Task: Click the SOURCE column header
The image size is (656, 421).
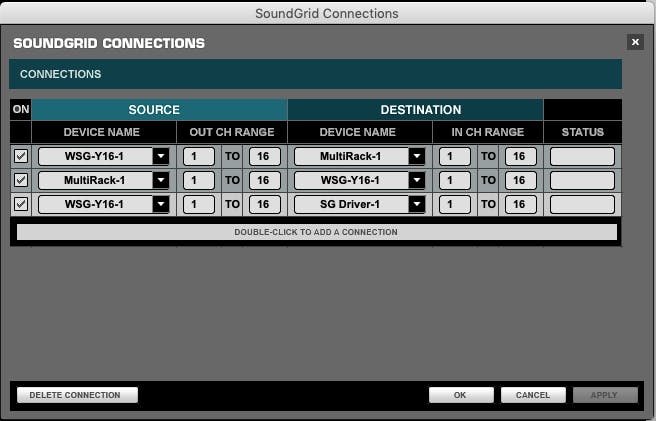Action: 159,110
